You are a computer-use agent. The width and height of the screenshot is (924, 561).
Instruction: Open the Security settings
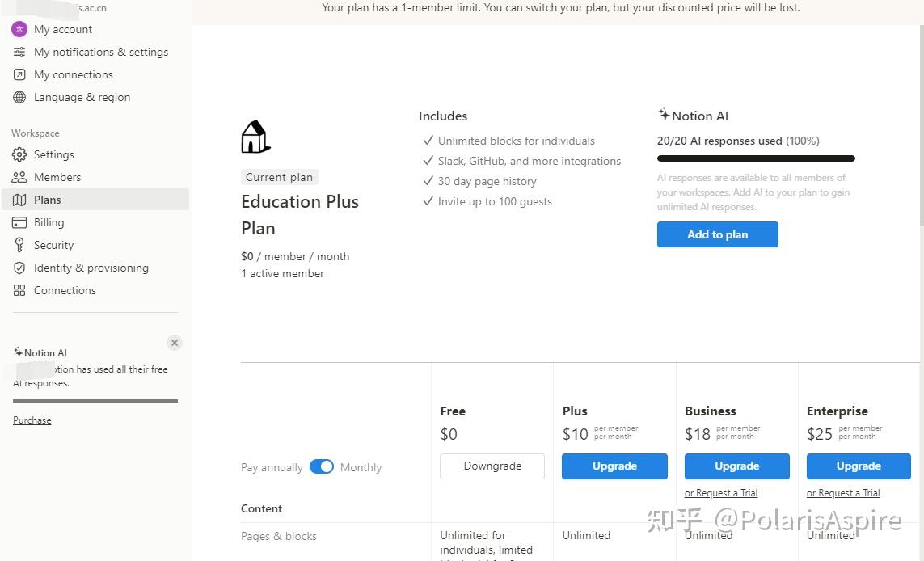[53, 245]
